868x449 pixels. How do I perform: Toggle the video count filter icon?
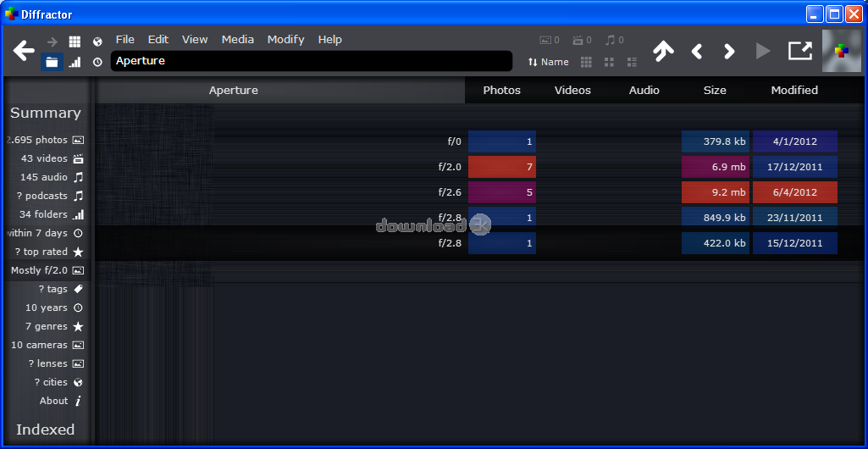point(582,40)
